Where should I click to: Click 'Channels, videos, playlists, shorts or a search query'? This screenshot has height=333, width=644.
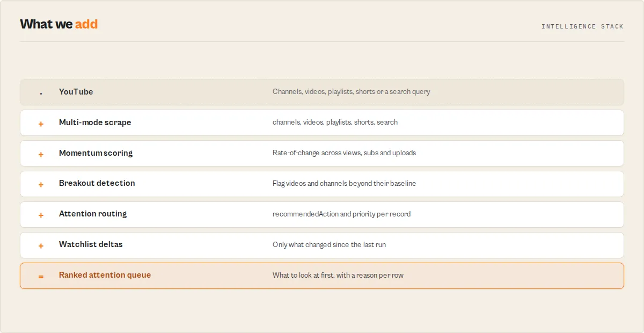click(351, 92)
